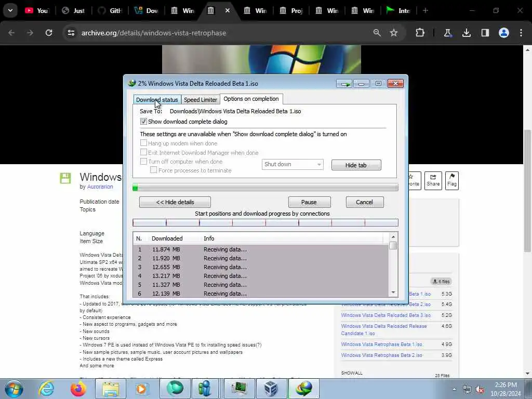The height and width of the screenshot is (399, 532).
Task: Open the network icon in system tray
Action: pos(467,390)
